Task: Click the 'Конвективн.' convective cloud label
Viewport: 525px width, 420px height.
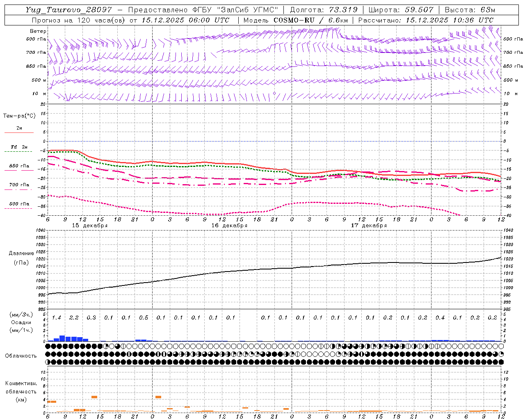Action: tap(21, 383)
